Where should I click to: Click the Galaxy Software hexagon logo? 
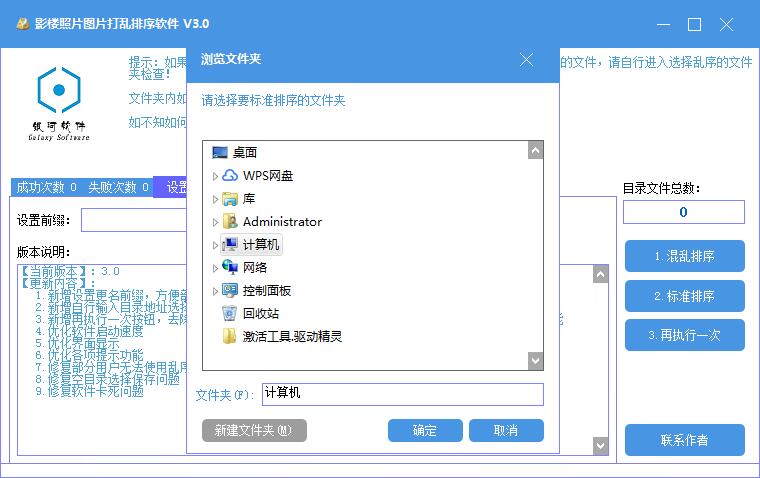[59, 90]
